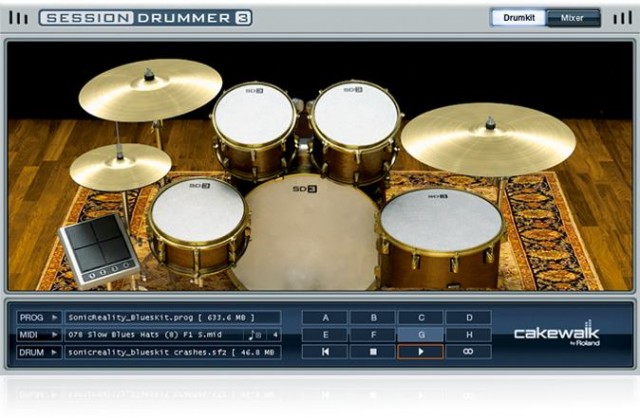Open the PROG menu arrow

[x=55, y=317]
